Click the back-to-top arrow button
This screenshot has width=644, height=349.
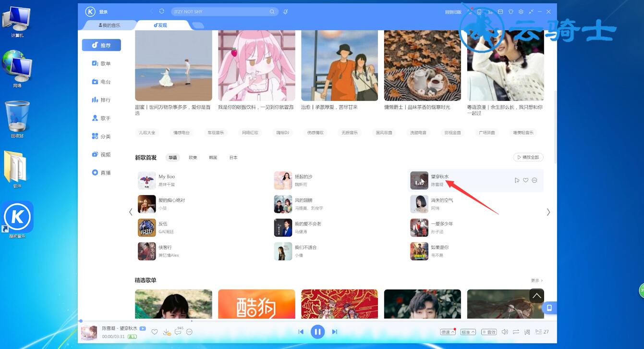coord(536,296)
